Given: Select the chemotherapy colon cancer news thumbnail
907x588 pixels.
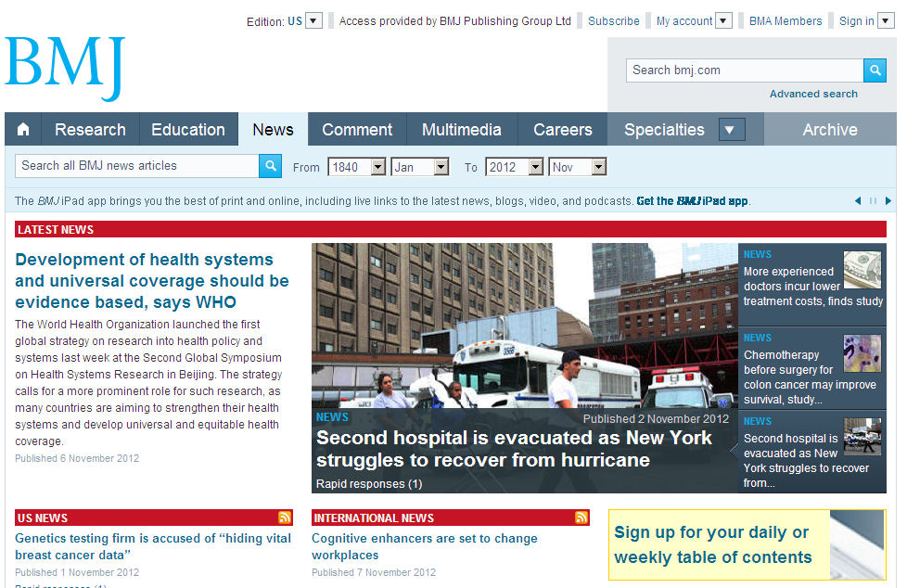Looking at the screenshot, I should (x=862, y=353).
